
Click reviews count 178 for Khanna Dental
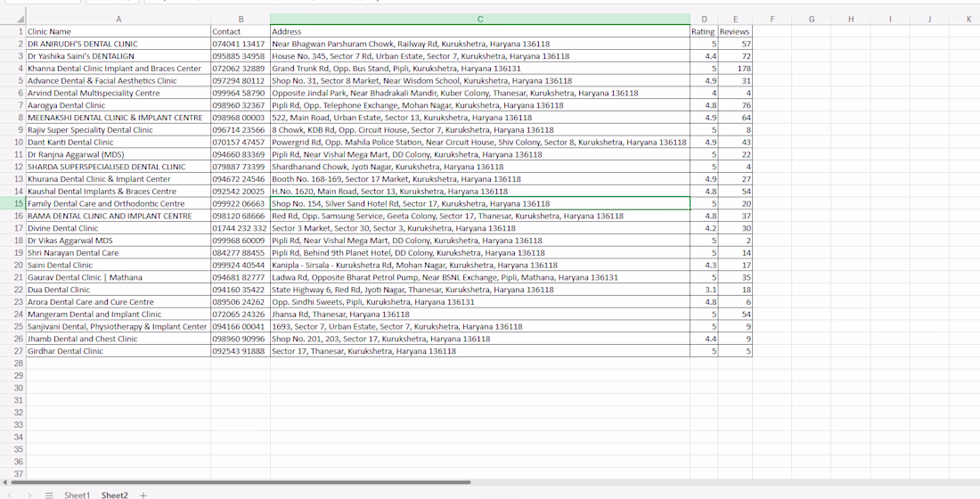pos(735,68)
